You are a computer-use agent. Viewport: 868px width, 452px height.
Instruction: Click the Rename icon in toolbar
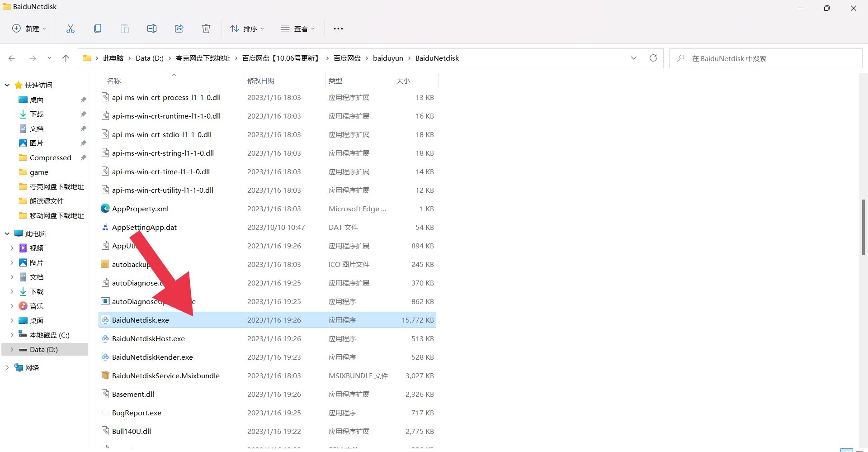point(152,29)
